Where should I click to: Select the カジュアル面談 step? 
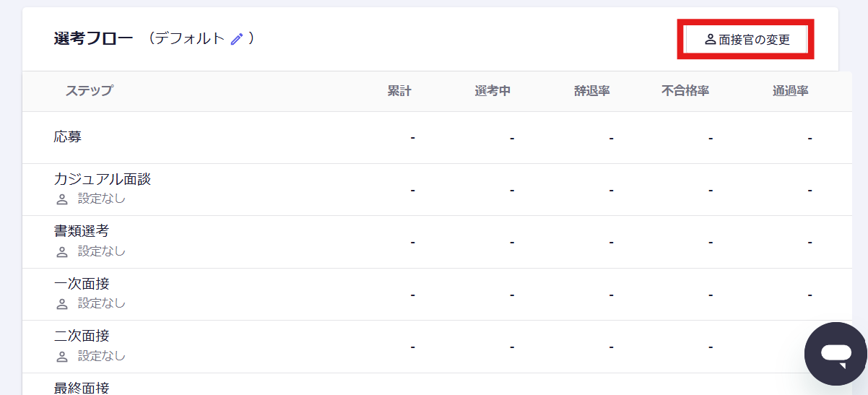point(102,180)
